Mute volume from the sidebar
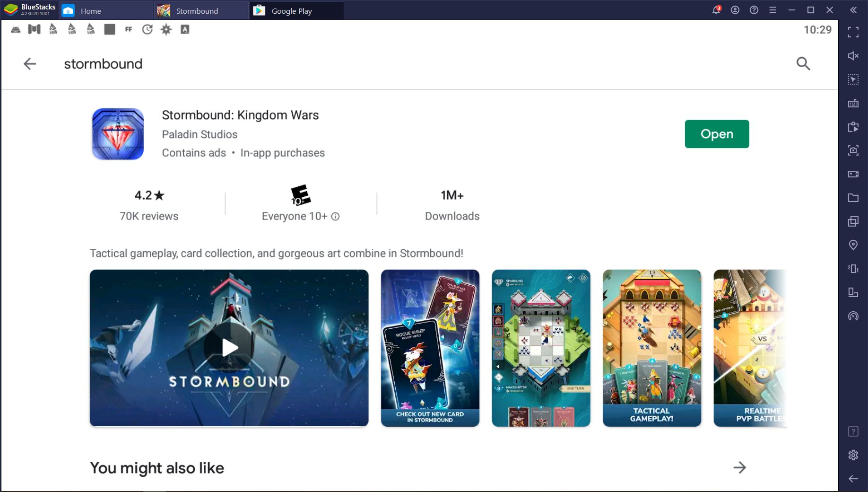The width and height of the screenshot is (868, 492). click(853, 56)
